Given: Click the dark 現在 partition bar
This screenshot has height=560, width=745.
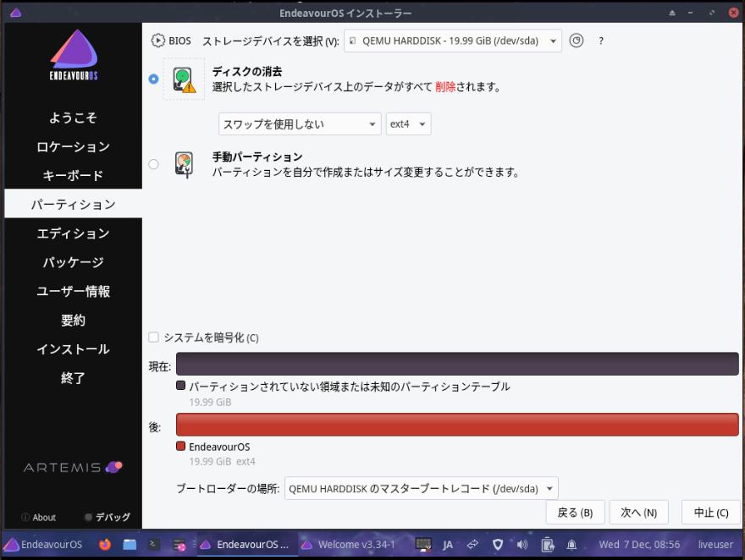Looking at the screenshot, I should click(x=457, y=364).
